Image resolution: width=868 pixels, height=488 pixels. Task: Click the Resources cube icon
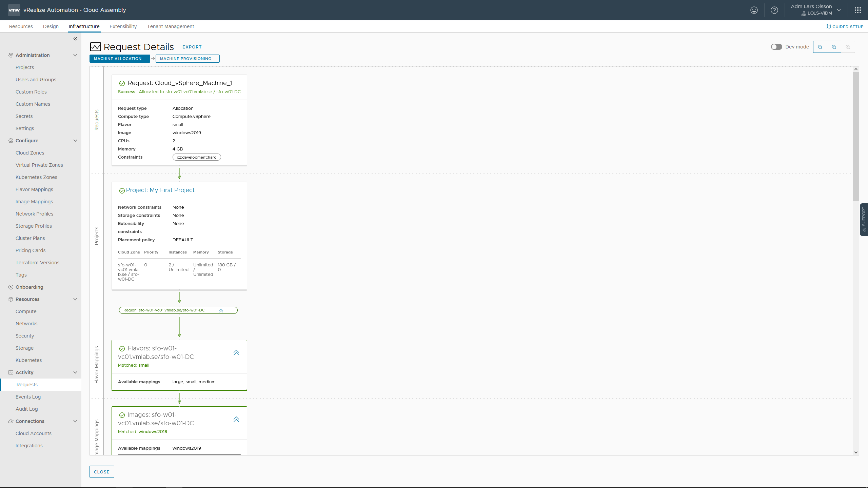(11, 299)
